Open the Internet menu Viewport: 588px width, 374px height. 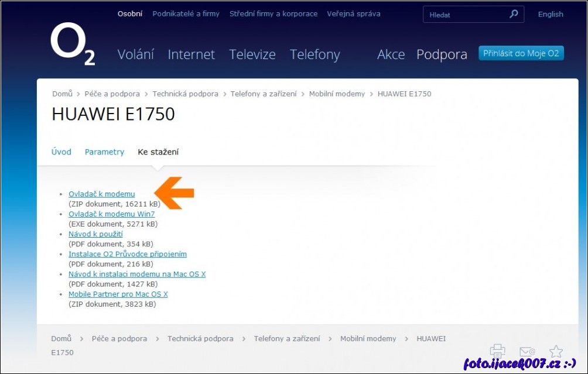click(x=192, y=54)
